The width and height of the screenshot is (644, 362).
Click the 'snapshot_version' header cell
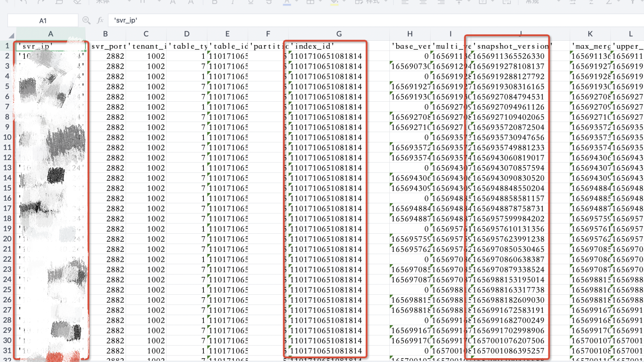pyautogui.click(x=520, y=46)
